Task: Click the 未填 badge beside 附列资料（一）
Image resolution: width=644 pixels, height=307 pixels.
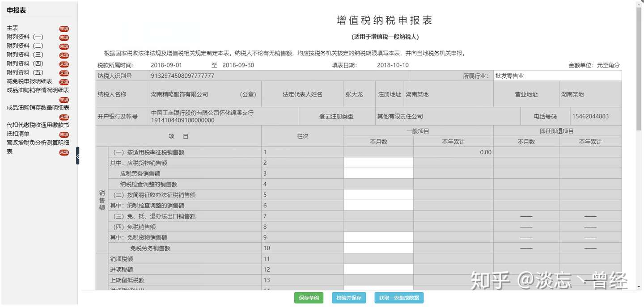Action: pos(64,37)
